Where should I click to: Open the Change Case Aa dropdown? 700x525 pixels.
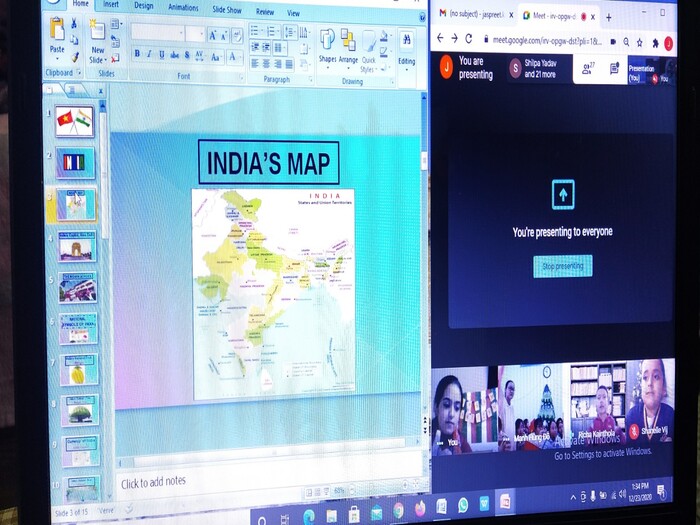click(x=216, y=57)
